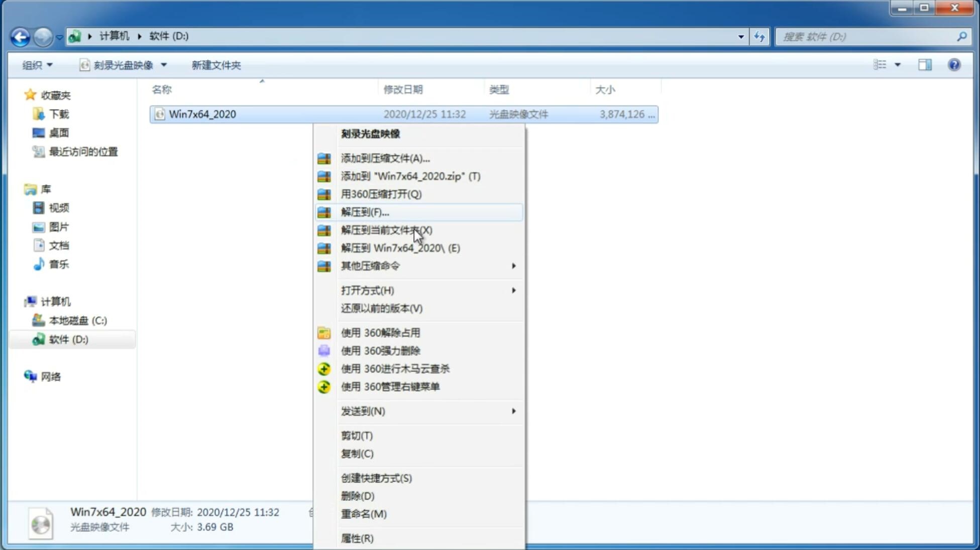
Task: Click 新建文件夹 button in toolbar
Action: pyautogui.click(x=215, y=65)
